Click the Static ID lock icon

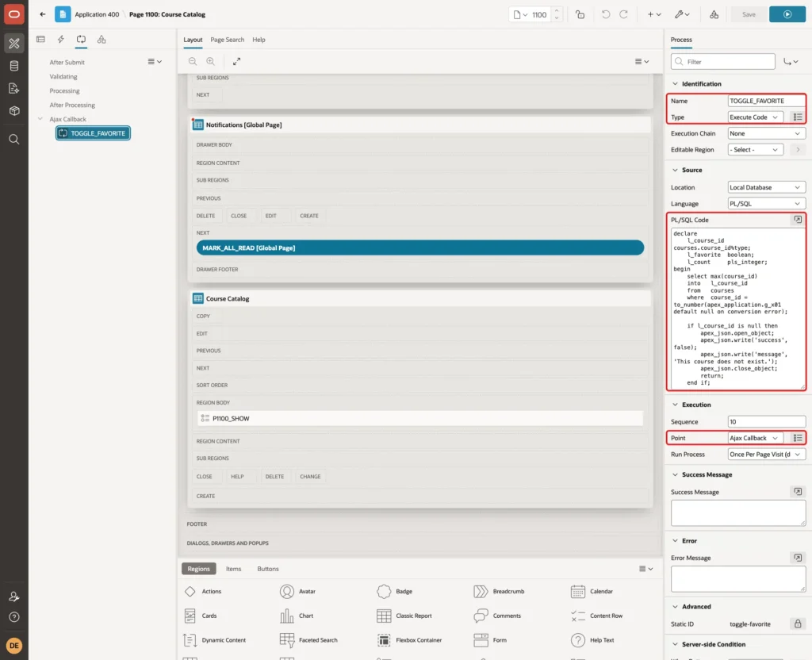798,624
